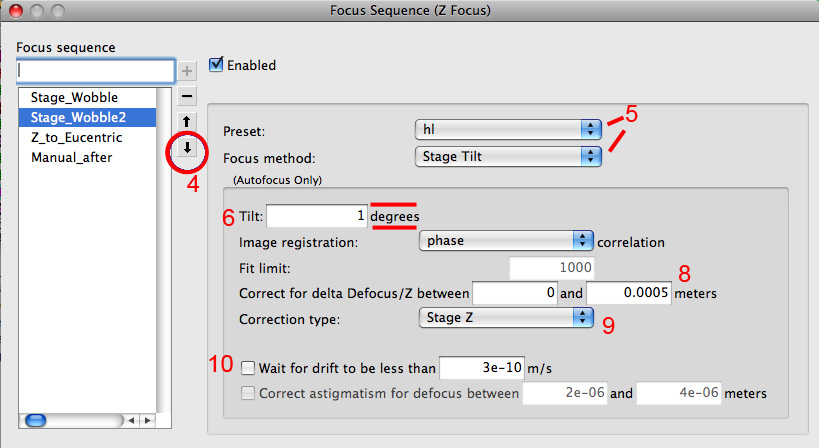This screenshot has height=448, width=819.
Task: Click the Tilt degrees input field
Action: (x=317, y=216)
